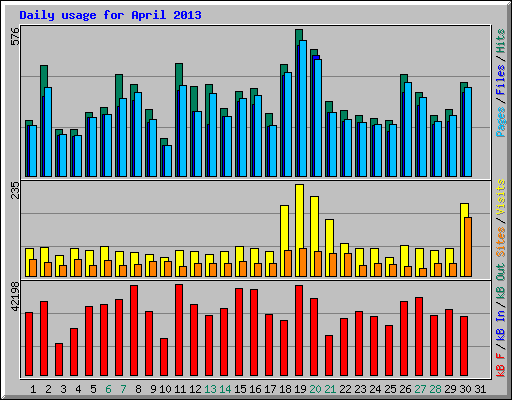Click the cyan pages bar for day 10
This screenshot has width=512, height=400.
tap(168, 161)
